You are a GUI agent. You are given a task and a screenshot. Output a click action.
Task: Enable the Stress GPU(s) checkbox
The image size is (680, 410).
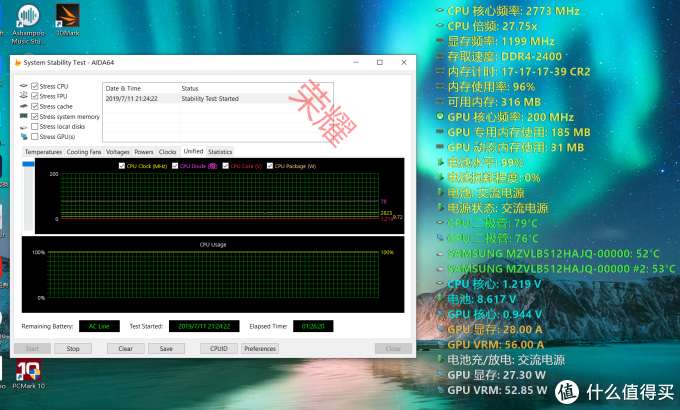point(35,137)
